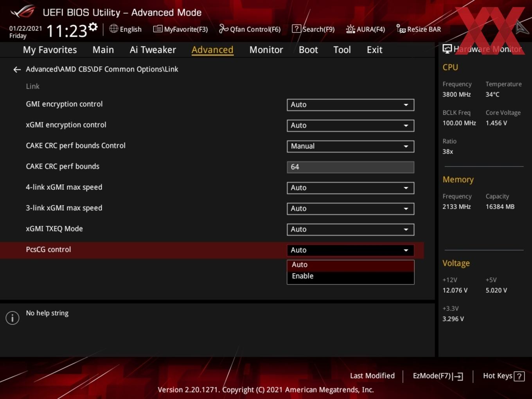Open xGMI TXEQ Mode dropdown
Viewport: 532px width, 399px height.
click(x=350, y=229)
